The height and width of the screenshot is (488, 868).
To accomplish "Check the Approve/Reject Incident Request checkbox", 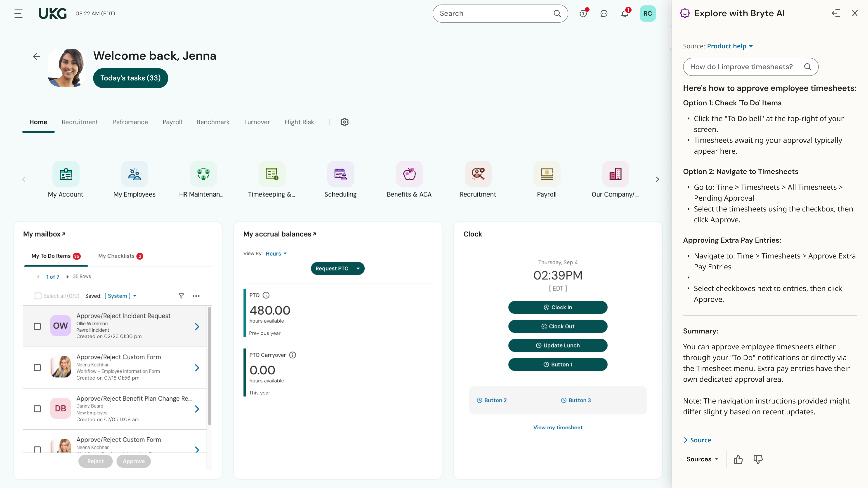I will pos(37,326).
